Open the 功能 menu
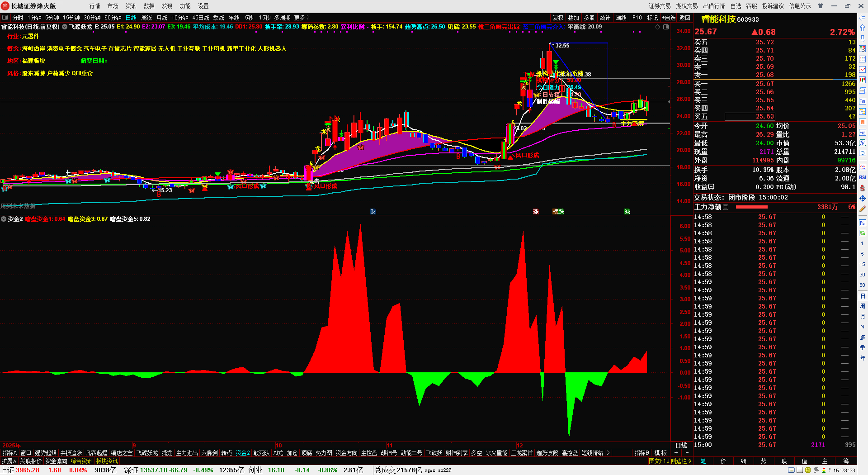Viewport: 868px width, 475px height. (x=185, y=6)
